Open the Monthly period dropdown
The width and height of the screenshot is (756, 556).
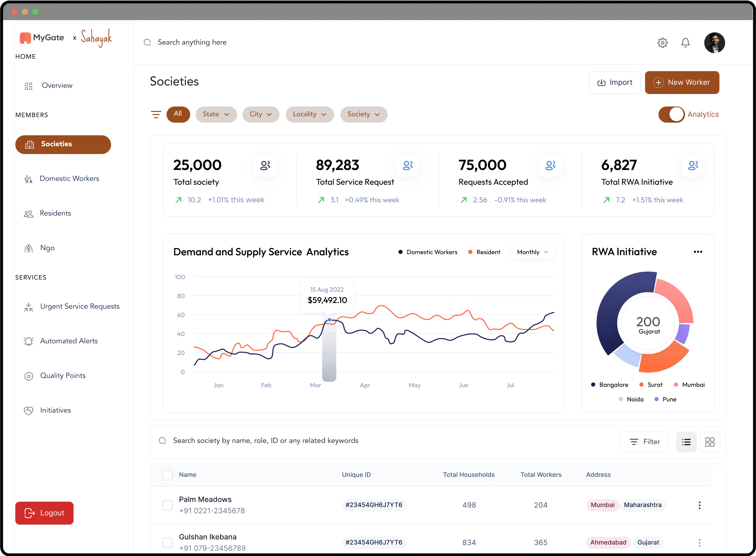[532, 252]
